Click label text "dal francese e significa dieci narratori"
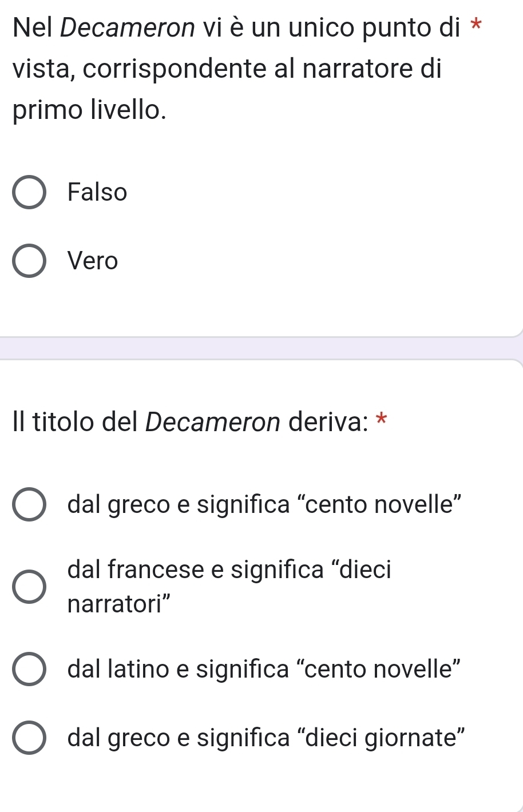The height and width of the screenshot is (812, 523). point(229,570)
